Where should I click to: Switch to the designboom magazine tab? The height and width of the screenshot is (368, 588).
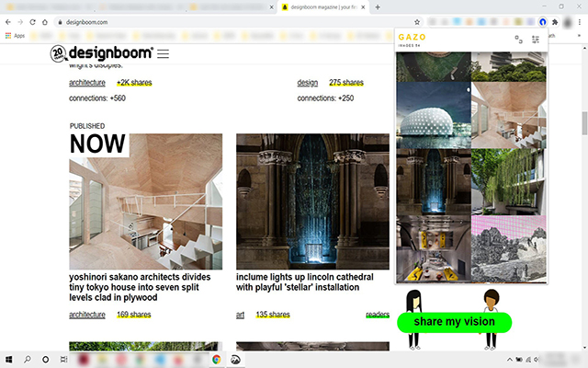tap(323, 7)
